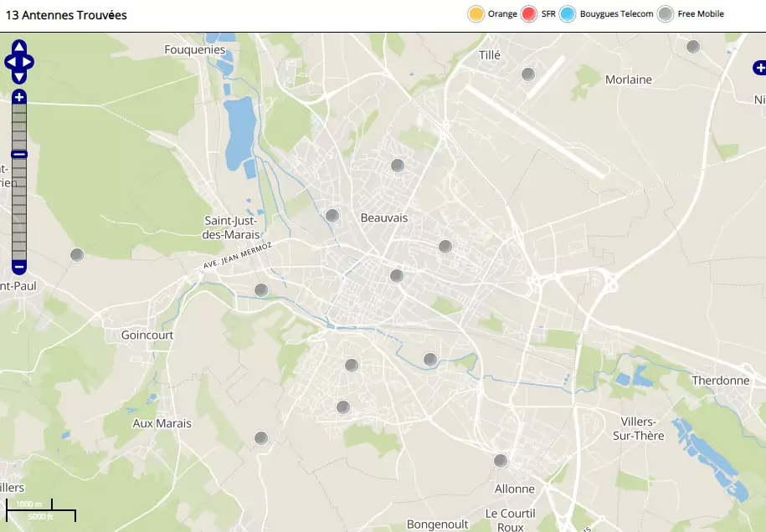This screenshot has height=532, width=766.
Task: Toggle the SFR operator filter circle
Action: click(x=528, y=14)
